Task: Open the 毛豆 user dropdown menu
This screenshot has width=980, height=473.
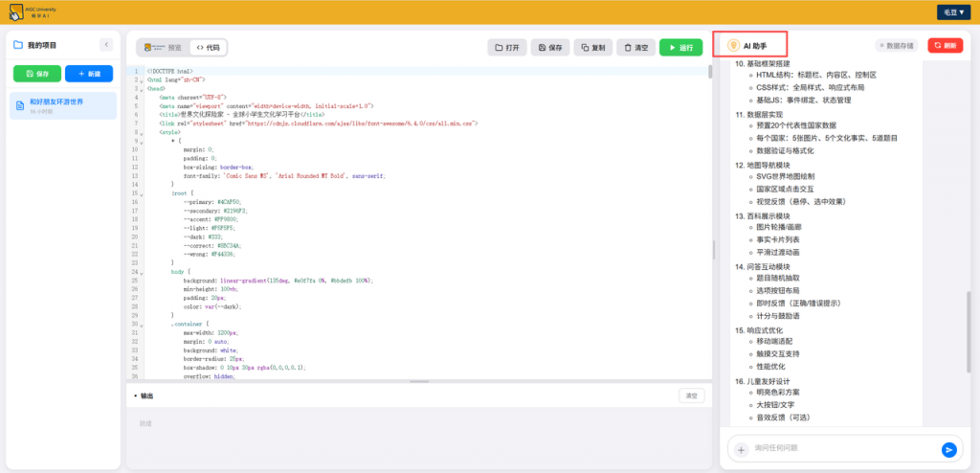Action: point(953,12)
